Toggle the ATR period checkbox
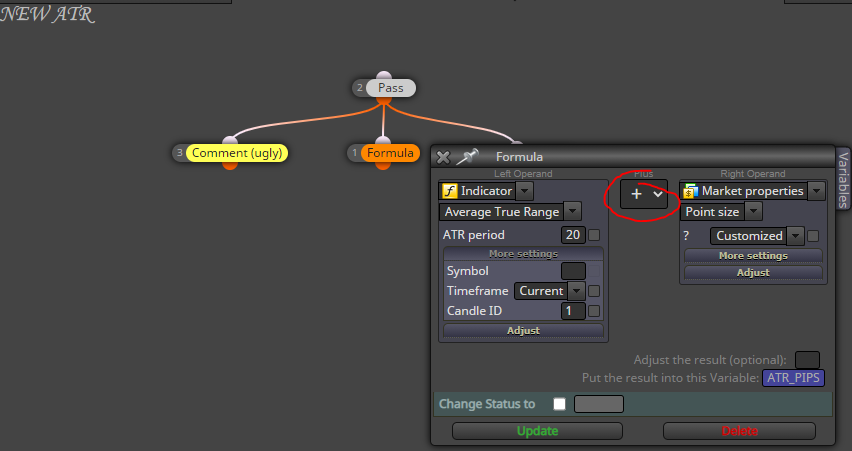852x451 pixels. click(594, 235)
